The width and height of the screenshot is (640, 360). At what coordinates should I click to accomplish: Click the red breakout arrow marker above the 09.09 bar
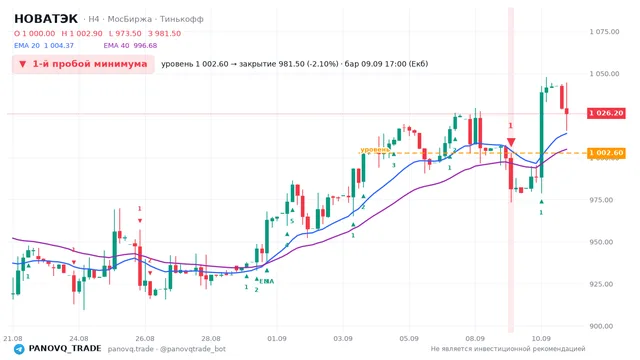(511, 142)
